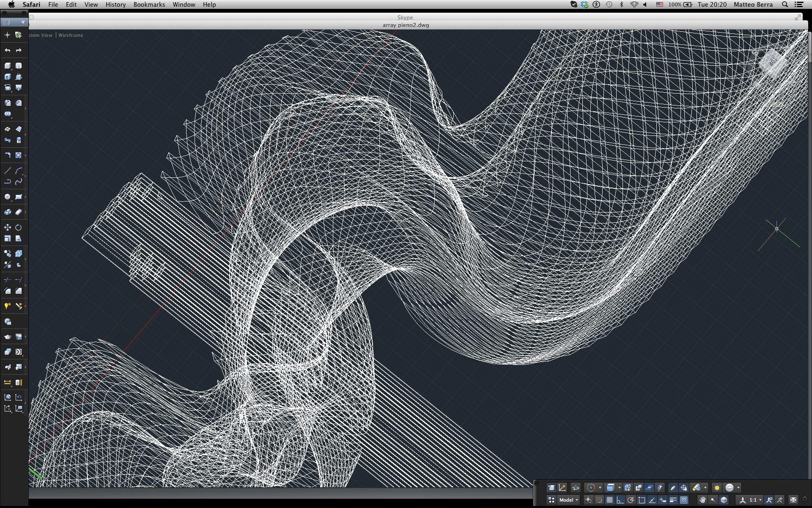Select the Line drawing tool

pyautogui.click(x=8, y=171)
